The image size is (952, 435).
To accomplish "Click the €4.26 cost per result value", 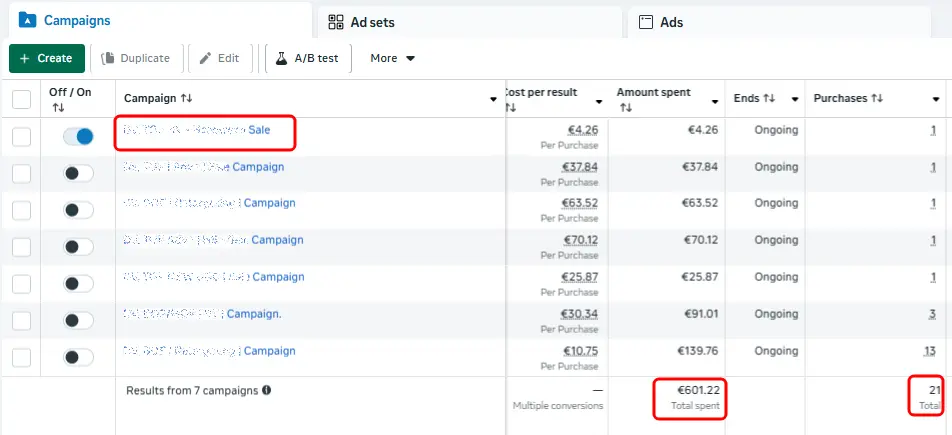I will coord(583,130).
